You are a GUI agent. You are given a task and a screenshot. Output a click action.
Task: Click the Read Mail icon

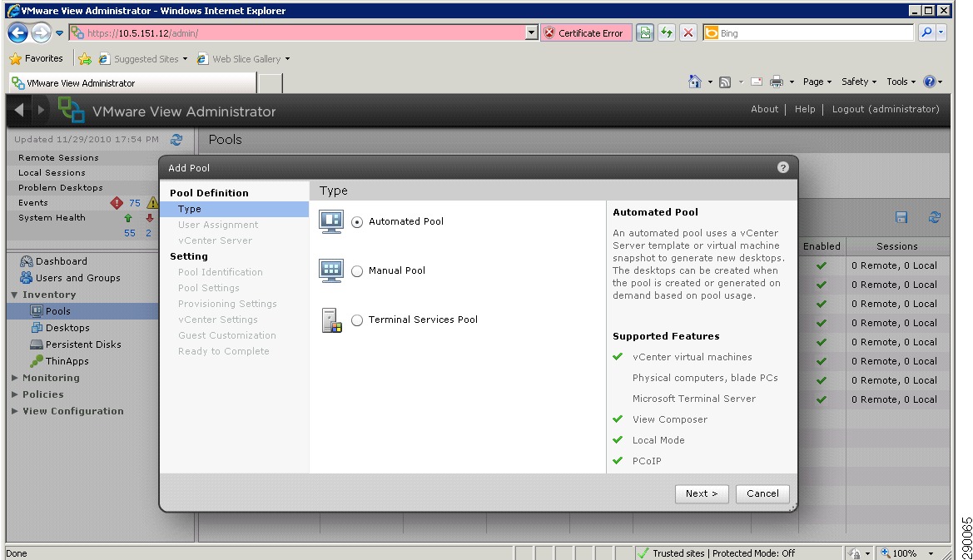757,82
